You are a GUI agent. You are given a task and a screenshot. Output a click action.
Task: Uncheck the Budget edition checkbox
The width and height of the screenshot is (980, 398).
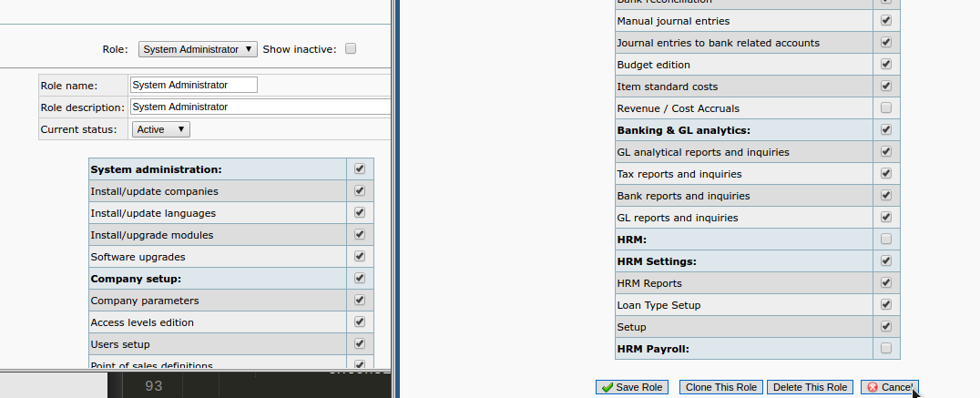886,65
